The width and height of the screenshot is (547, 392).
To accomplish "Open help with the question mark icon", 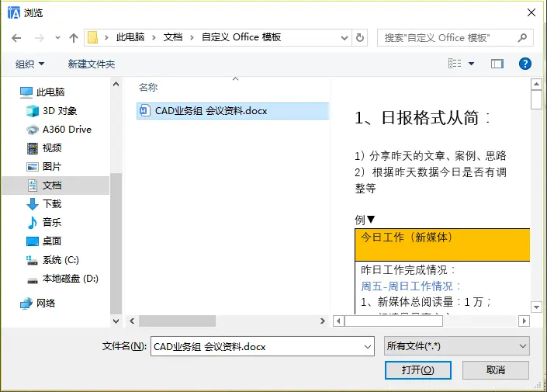I will [525, 64].
